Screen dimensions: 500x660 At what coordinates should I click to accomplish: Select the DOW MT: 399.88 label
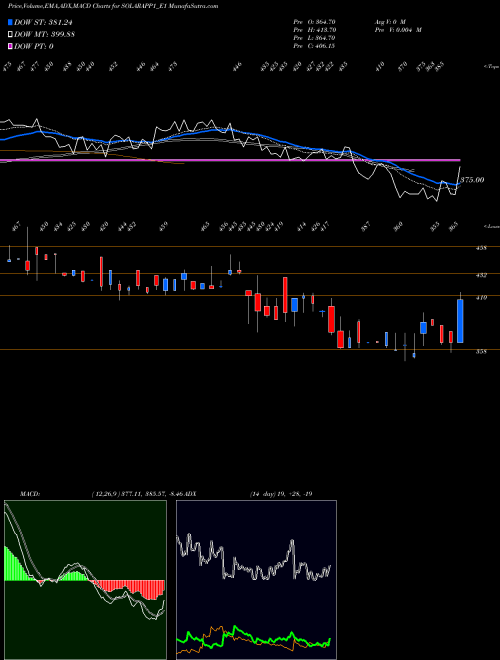pos(44,34)
